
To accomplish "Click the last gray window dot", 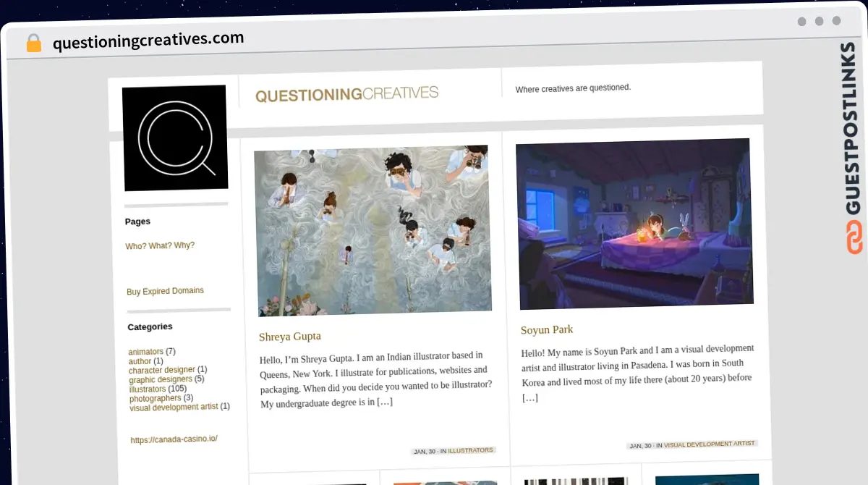I will point(836,21).
